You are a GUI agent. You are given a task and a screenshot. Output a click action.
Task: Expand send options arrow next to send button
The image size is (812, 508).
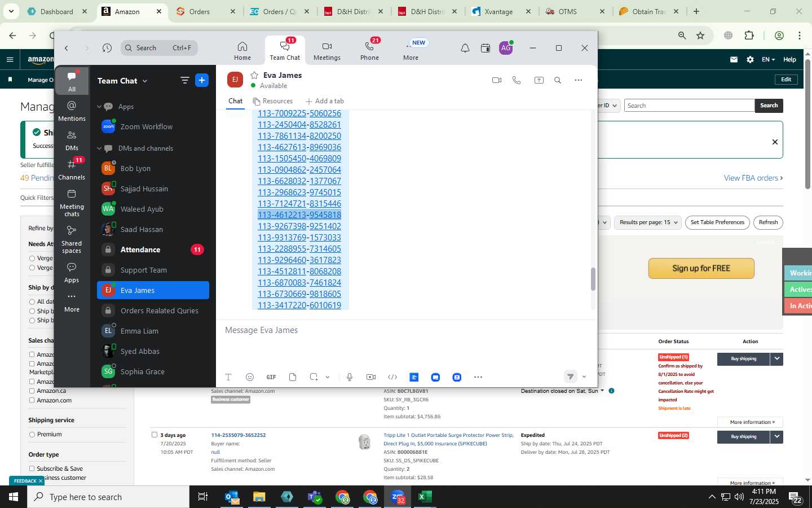pos(584,377)
